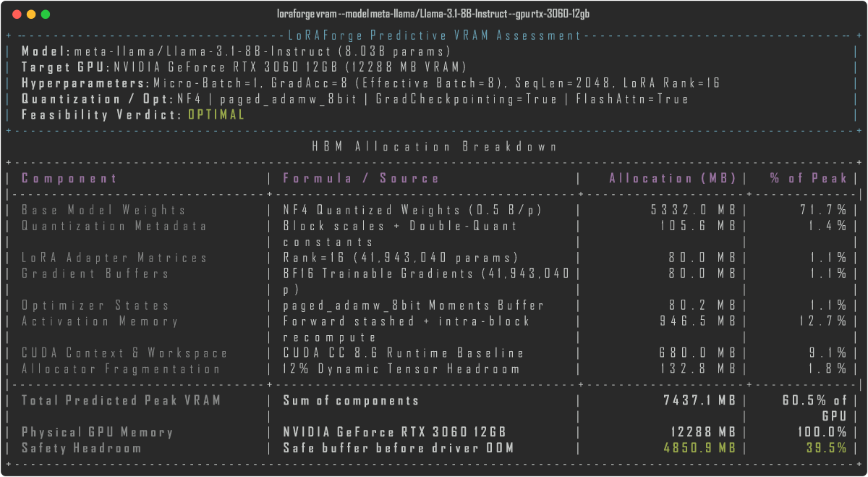Image resolution: width=868 pixels, height=477 pixels.
Task: Click 'NF4 Quantized Weights (0.5 B/p)' cell
Action: tap(413, 211)
